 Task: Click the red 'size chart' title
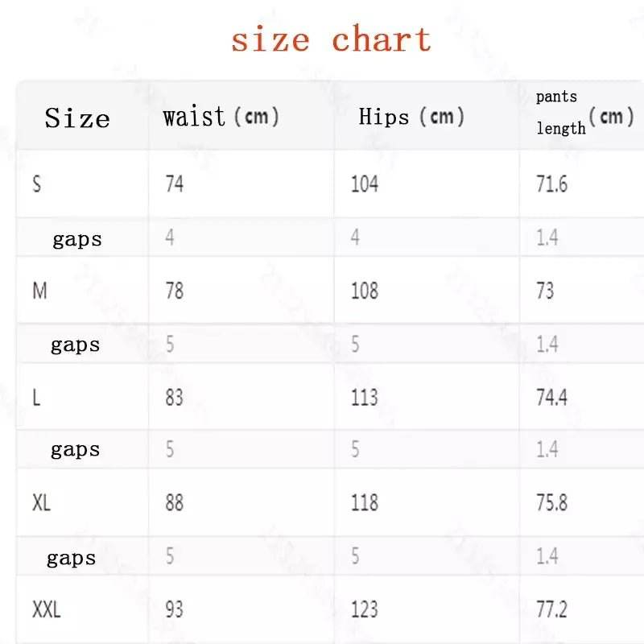click(x=331, y=39)
